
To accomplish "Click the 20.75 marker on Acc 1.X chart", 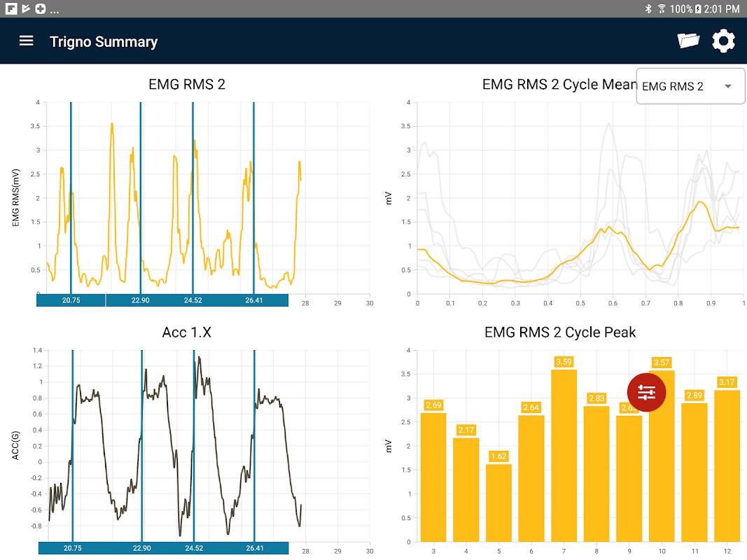I will point(72,549).
